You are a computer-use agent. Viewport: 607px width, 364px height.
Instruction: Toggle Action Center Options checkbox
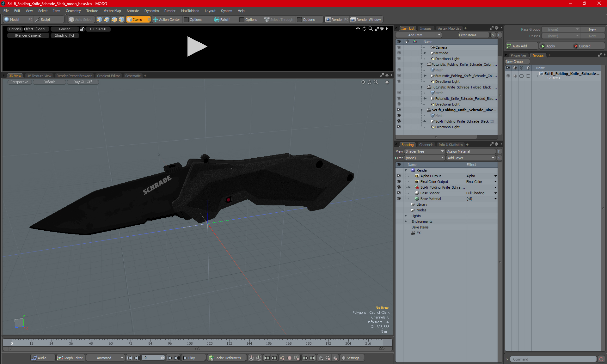coord(186,20)
